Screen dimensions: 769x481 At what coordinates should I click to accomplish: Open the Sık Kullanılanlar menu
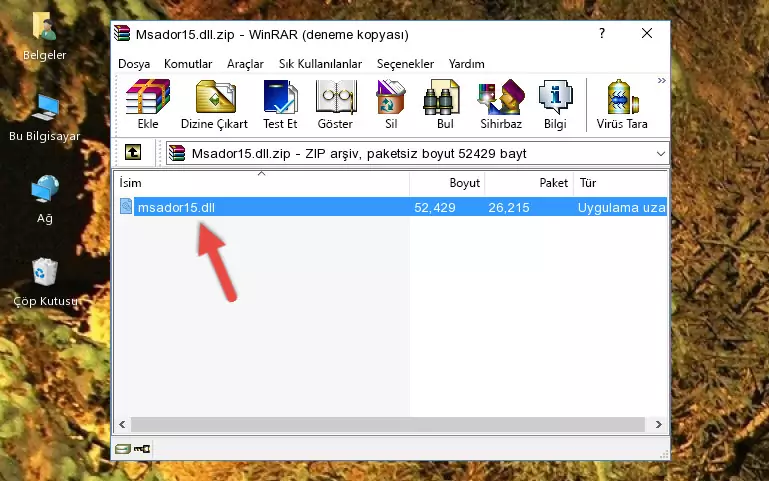(320, 64)
